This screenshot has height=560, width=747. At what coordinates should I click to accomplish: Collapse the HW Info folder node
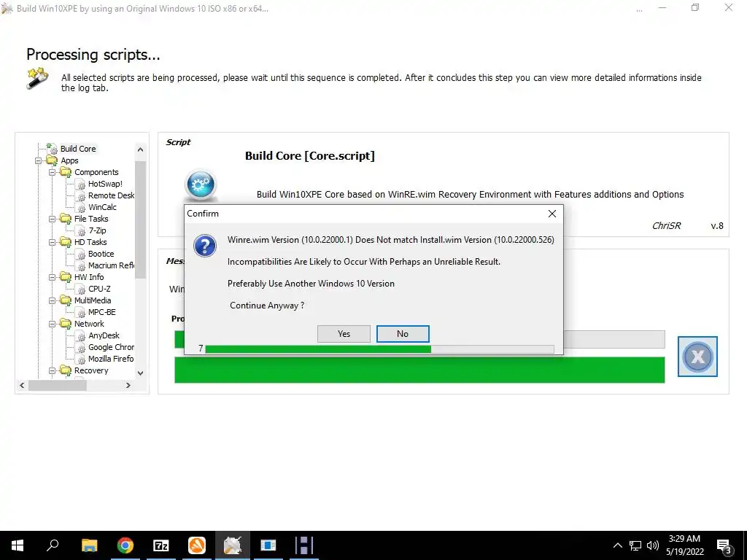tap(53, 277)
